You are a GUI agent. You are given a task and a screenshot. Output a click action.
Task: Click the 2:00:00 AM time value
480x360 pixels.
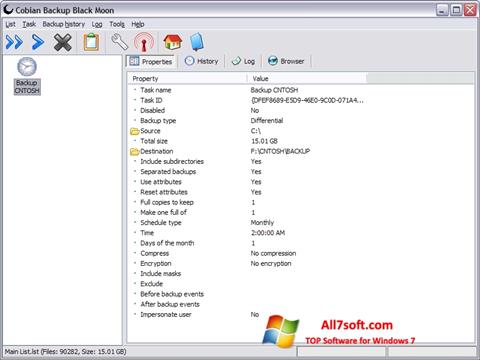(268, 233)
